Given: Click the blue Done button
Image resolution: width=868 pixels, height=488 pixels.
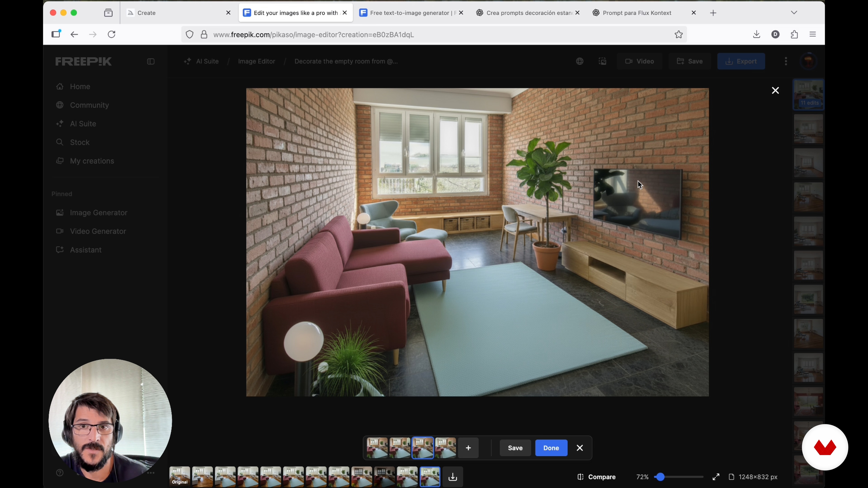Looking at the screenshot, I should coord(551,448).
